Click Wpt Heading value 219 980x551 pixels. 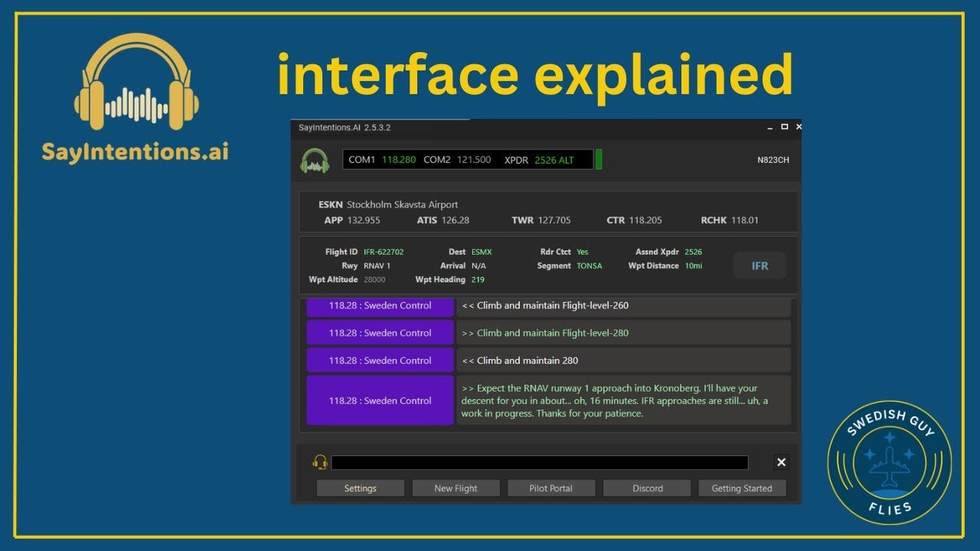pyautogui.click(x=478, y=279)
